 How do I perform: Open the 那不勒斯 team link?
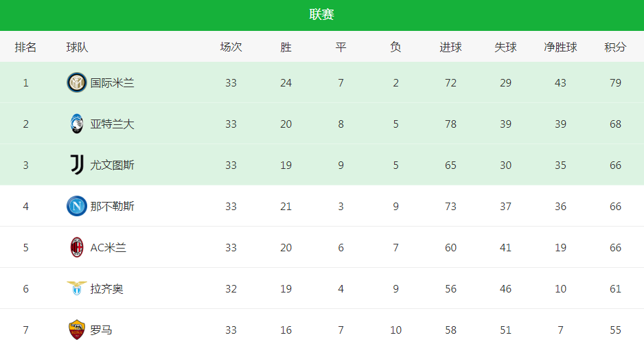pos(112,206)
